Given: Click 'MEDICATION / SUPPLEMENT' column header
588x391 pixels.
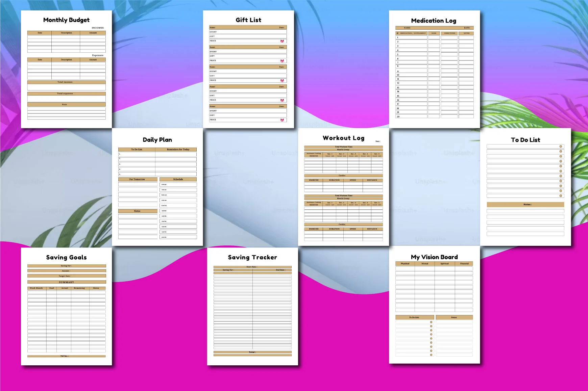Looking at the screenshot, I should click(x=411, y=33).
